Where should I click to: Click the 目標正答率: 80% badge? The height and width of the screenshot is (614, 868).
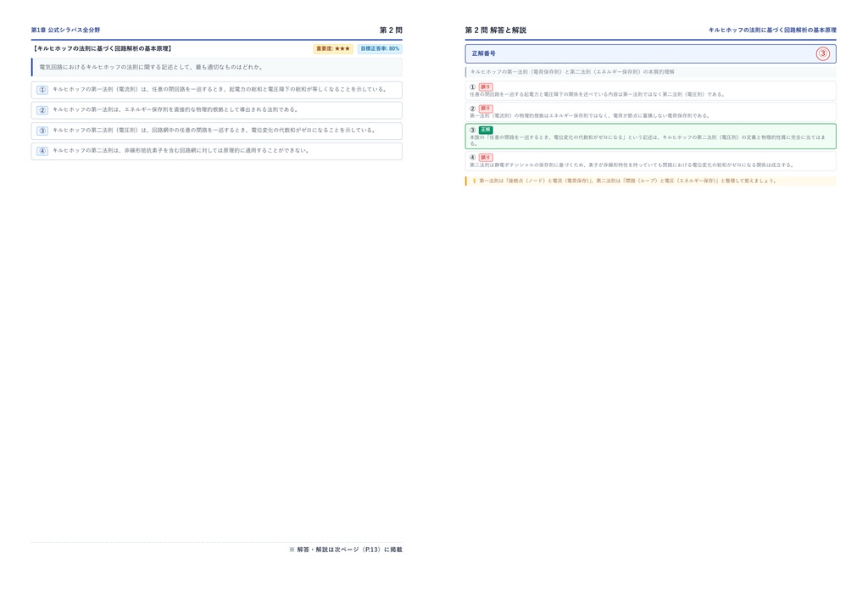380,48
